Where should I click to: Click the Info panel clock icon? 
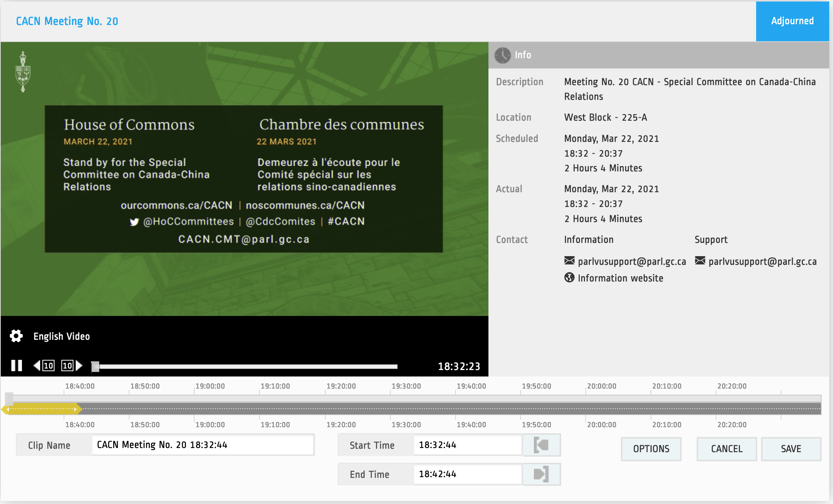[502, 55]
